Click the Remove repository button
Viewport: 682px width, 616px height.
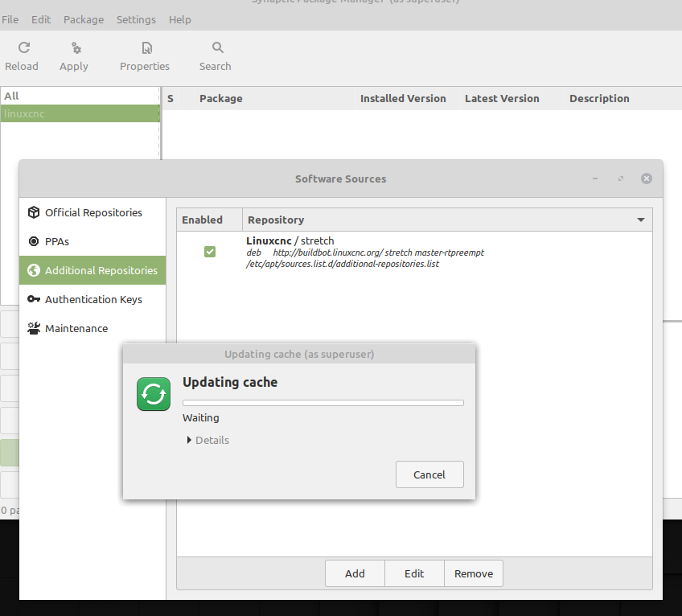pos(474,573)
